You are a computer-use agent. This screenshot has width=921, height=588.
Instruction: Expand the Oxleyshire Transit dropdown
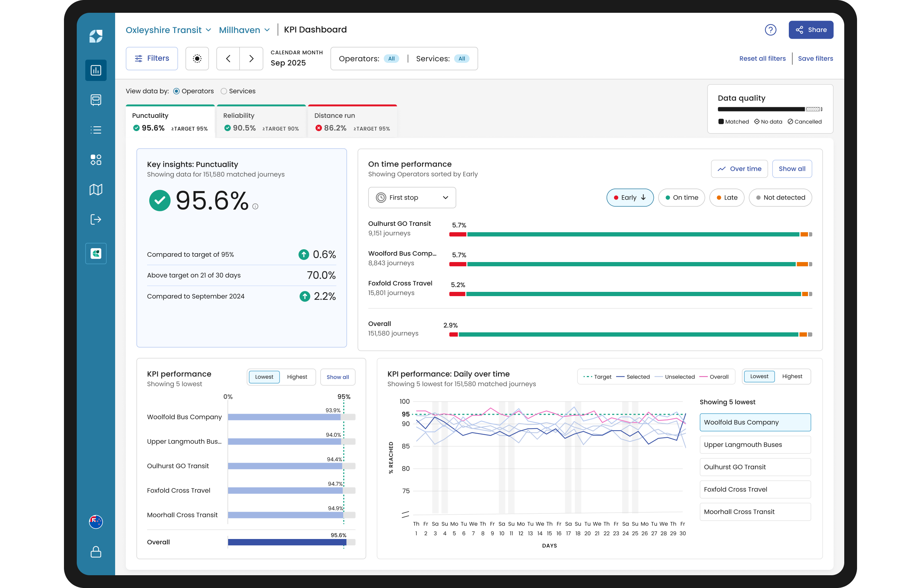point(168,30)
